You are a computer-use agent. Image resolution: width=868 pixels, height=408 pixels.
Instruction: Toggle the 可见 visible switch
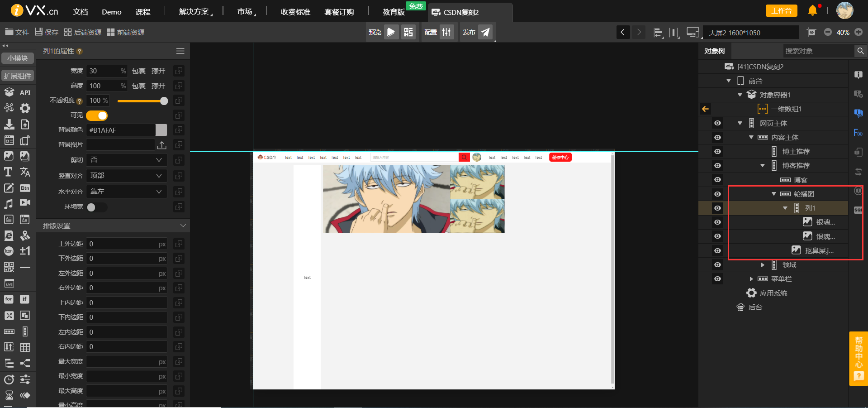97,115
